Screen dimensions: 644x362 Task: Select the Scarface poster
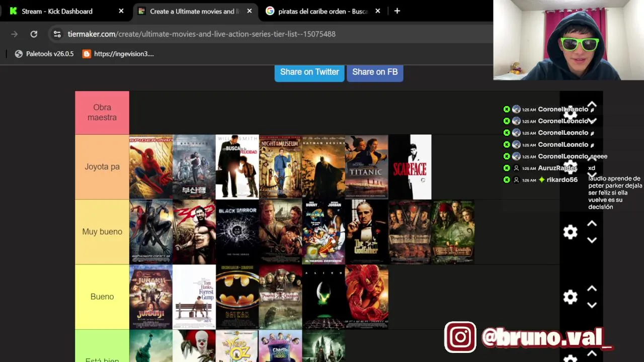(x=410, y=167)
